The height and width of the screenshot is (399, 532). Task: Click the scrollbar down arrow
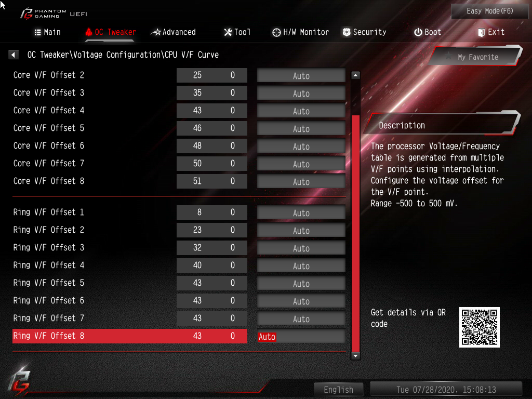pos(355,356)
